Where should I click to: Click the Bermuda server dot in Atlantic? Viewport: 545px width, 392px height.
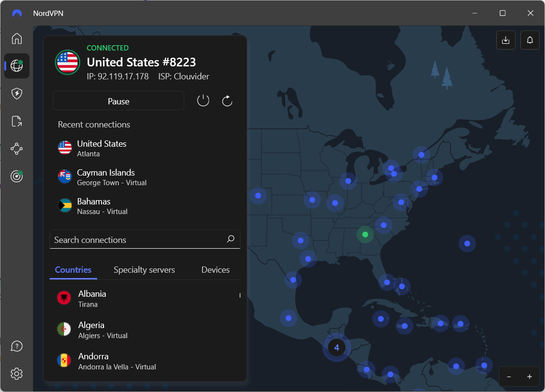467,243
